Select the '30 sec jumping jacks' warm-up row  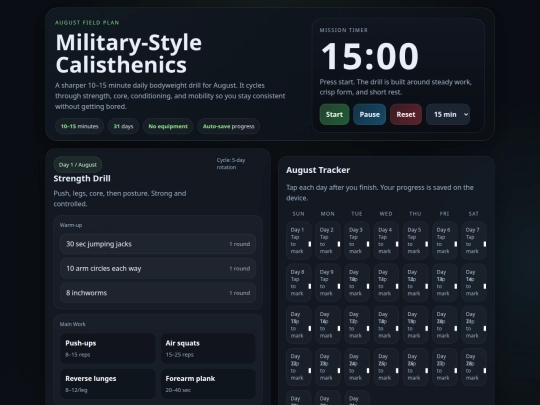pyautogui.click(x=158, y=244)
